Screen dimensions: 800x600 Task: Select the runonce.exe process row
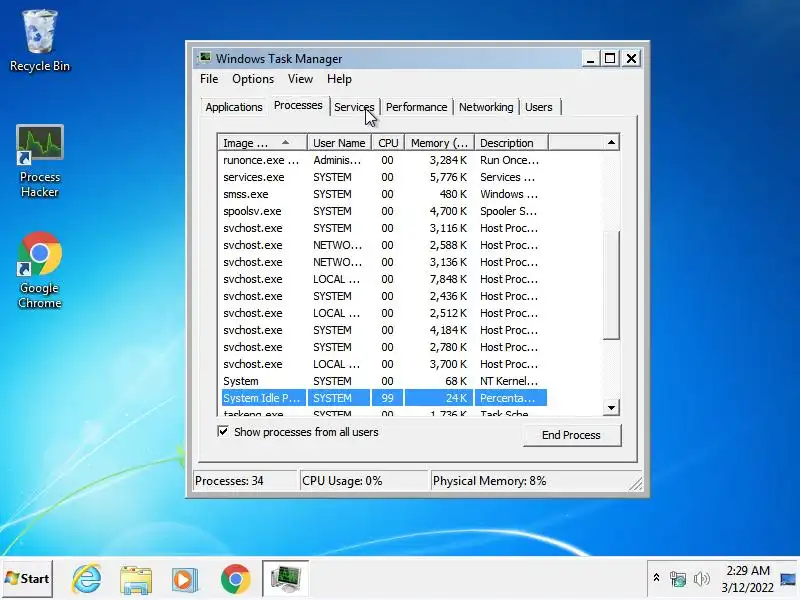(x=384, y=160)
